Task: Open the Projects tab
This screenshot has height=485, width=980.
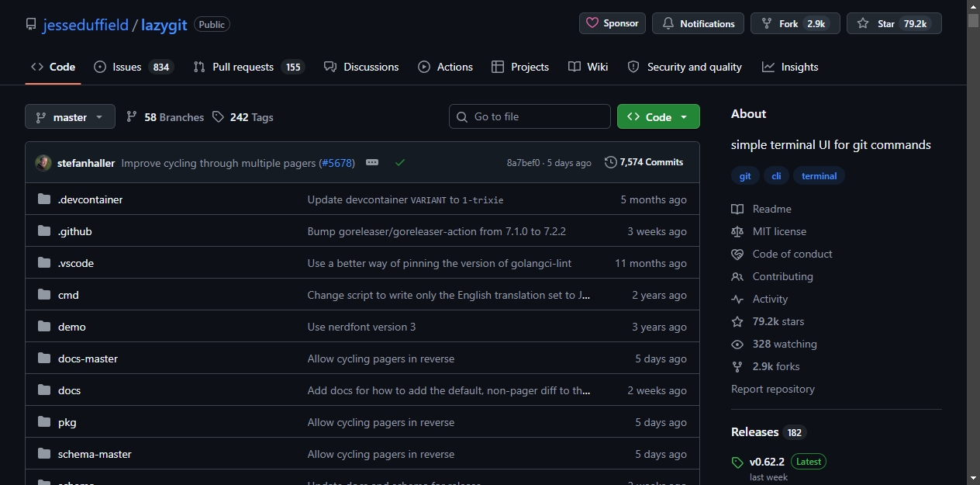Action: coord(520,67)
